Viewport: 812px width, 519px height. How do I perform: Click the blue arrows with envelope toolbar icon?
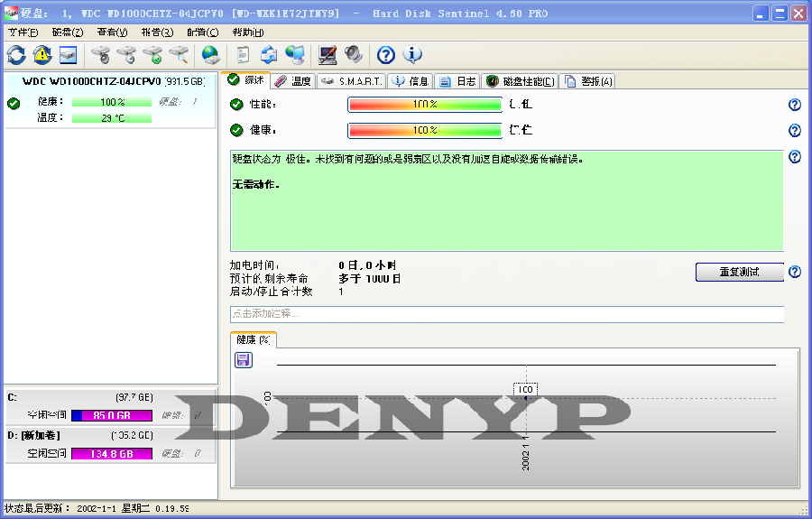tap(268, 54)
